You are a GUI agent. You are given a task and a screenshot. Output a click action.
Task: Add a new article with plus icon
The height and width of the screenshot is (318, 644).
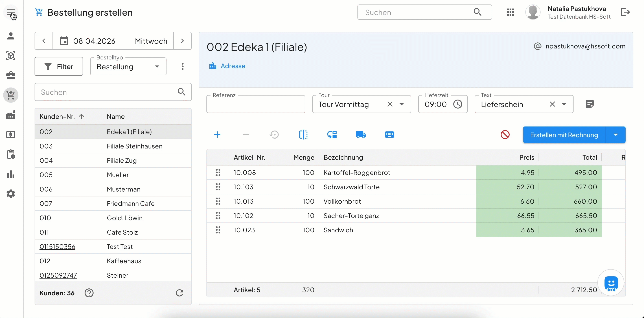point(217,135)
